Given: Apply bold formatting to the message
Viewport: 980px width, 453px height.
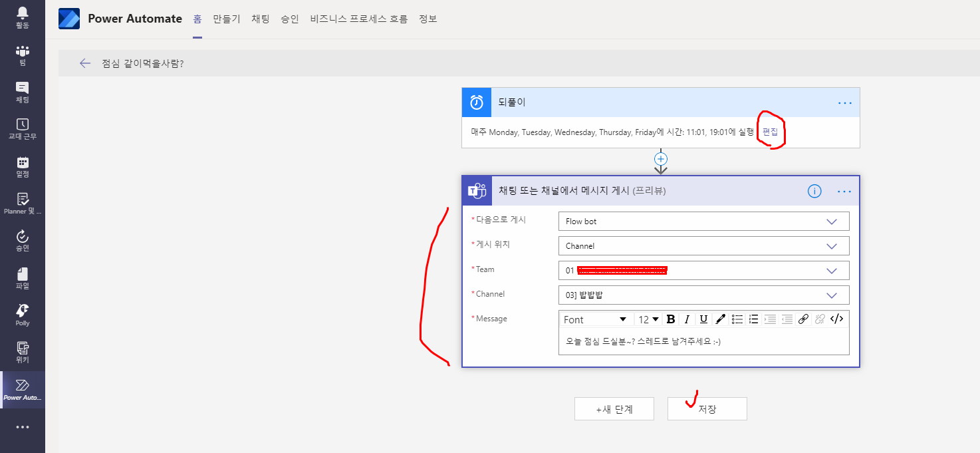Looking at the screenshot, I should pyautogui.click(x=671, y=319).
